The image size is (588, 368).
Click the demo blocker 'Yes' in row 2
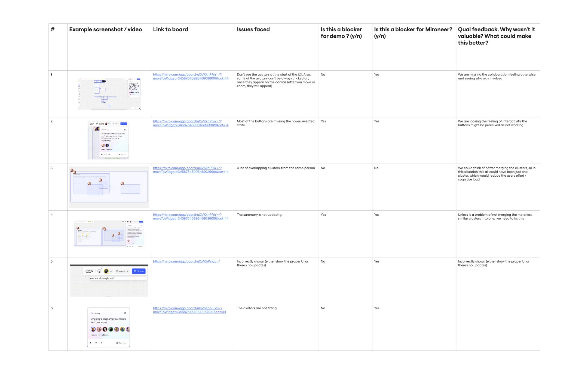click(323, 121)
